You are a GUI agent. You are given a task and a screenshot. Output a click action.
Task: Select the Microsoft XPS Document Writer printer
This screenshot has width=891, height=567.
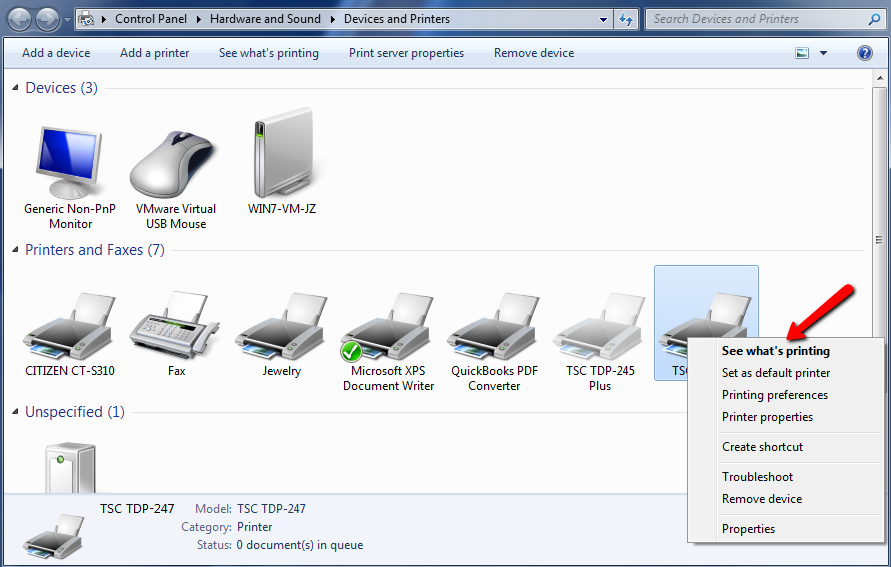[x=388, y=341]
